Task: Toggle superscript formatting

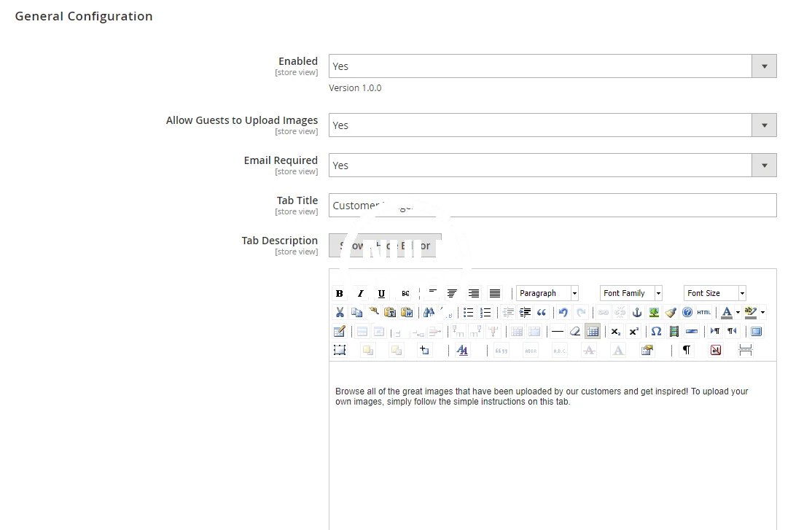Action: (634, 332)
